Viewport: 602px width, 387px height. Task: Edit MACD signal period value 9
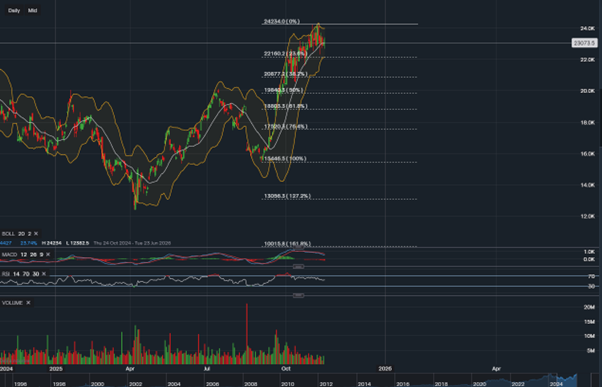point(41,254)
